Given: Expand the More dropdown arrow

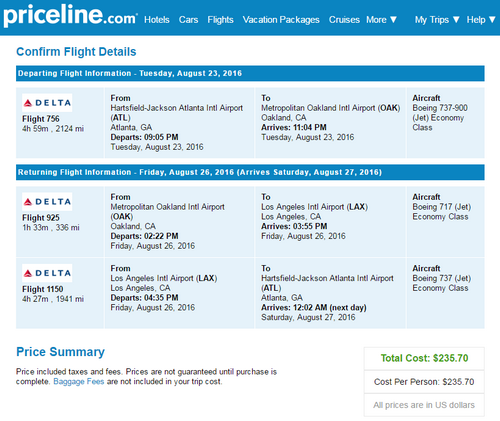Looking at the screenshot, I should 393,20.
